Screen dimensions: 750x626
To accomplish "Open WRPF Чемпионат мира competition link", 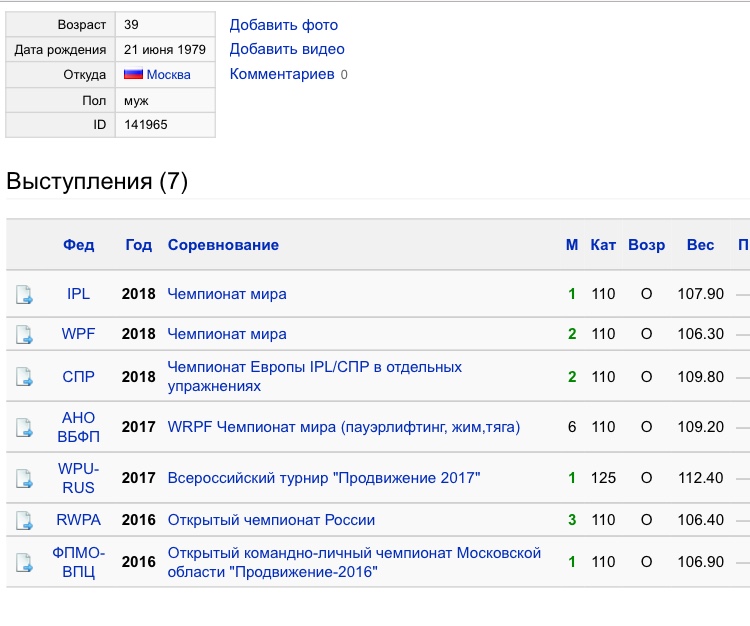I will 343,427.
